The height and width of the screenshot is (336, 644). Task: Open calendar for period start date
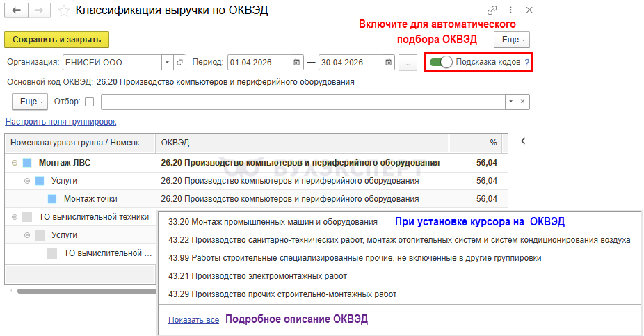(298, 62)
